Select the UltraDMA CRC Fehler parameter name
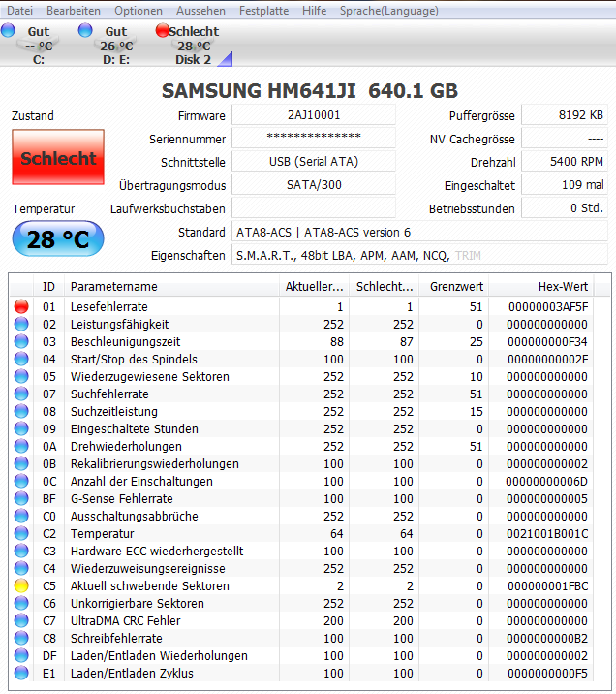The height and width of the screenshot is (694, 616). 126,621
